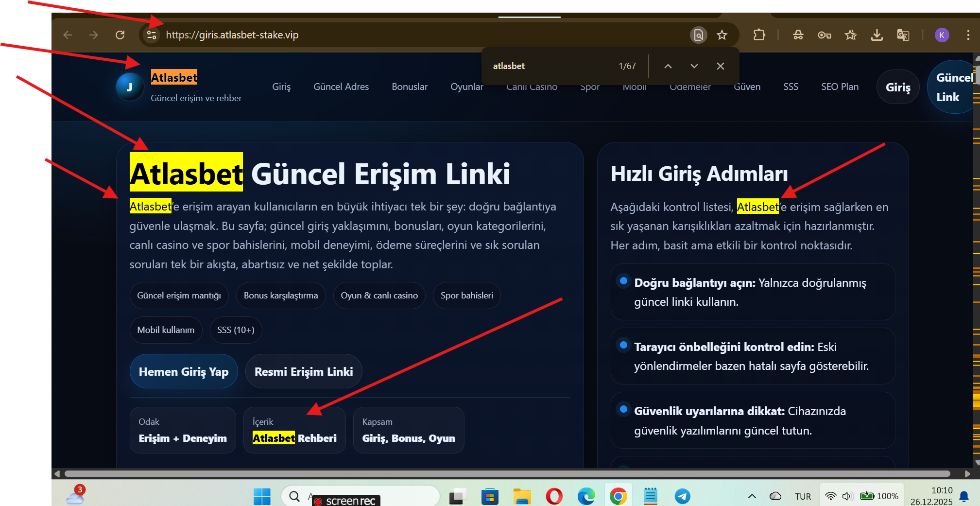This screenshot has width=980, height=506.
Task: Open the Bonuslar nav item
Action: click(x=410, y=87)
